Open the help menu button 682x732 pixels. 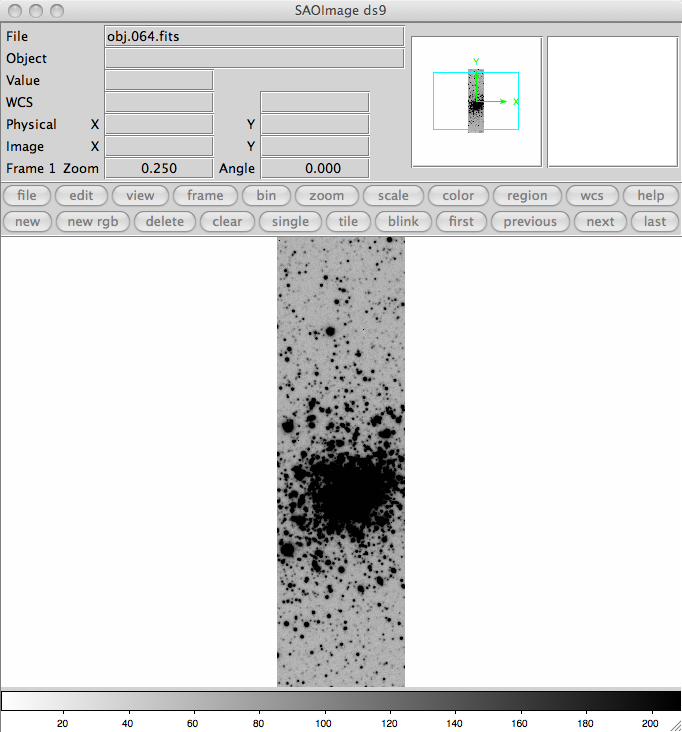click(651, 195)
